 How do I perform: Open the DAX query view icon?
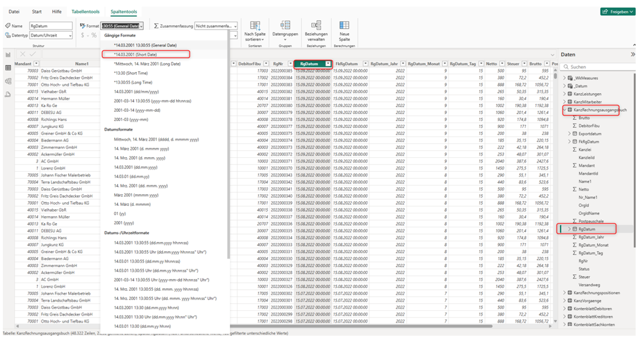pyautogui.click(x=8, y=94)
